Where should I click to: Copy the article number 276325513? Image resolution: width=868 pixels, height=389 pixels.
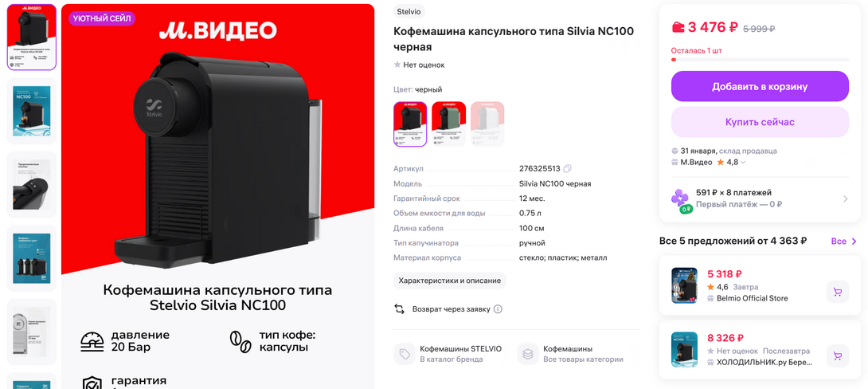pos(567,168)
